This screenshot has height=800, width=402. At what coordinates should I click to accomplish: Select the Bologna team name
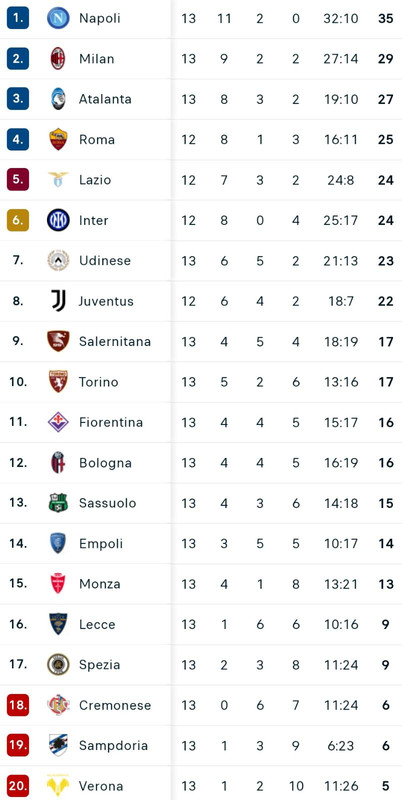105,463
